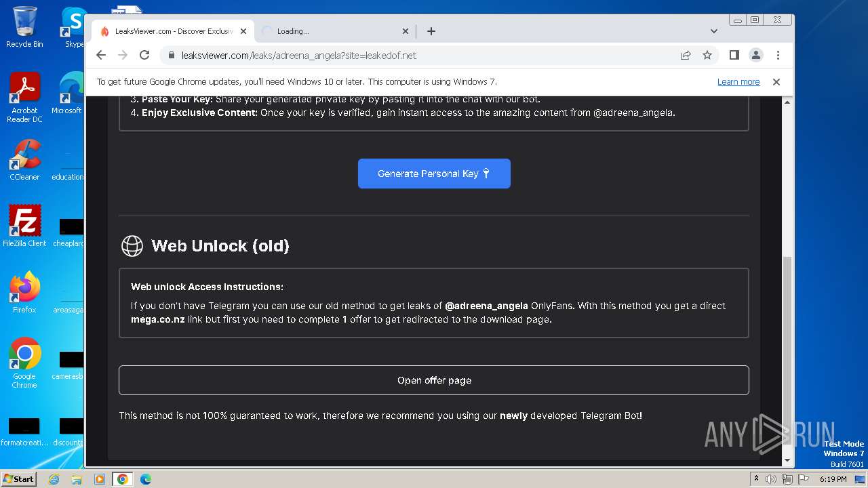Image resolution: width=868 pixels, height=488 pixels.
Task: Click the page vertical scrollbar thumb
Action: [x=787, y=352]
